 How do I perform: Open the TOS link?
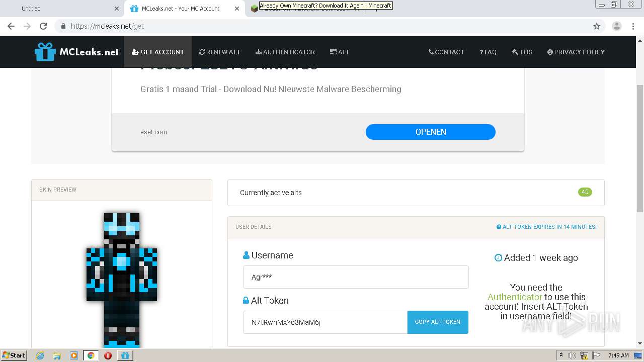[x=522, y=52]
